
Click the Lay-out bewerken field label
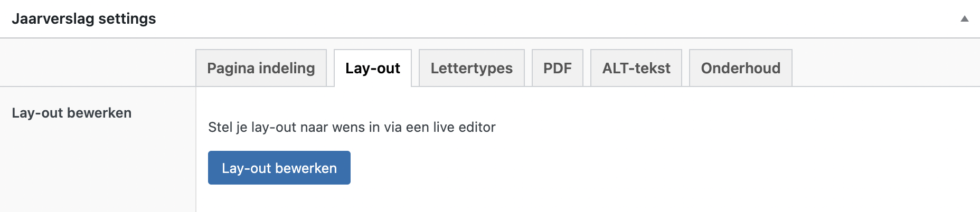[72, 113]
